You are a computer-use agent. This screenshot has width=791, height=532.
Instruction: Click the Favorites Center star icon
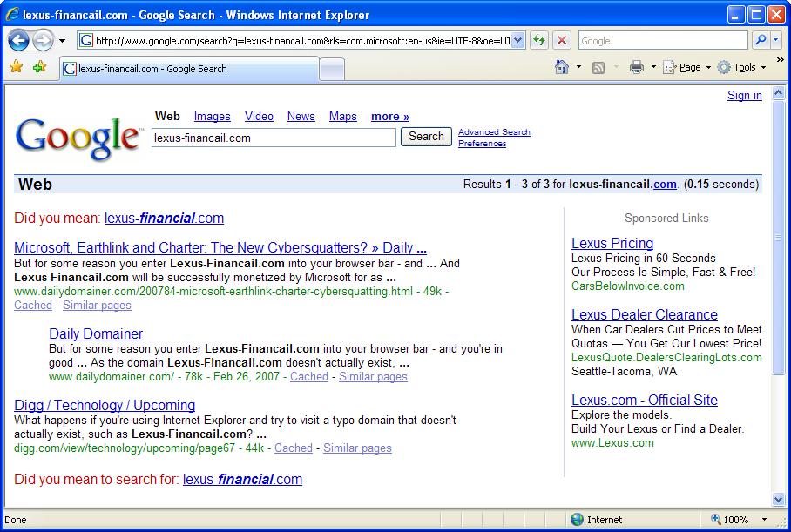coord(16,67)
